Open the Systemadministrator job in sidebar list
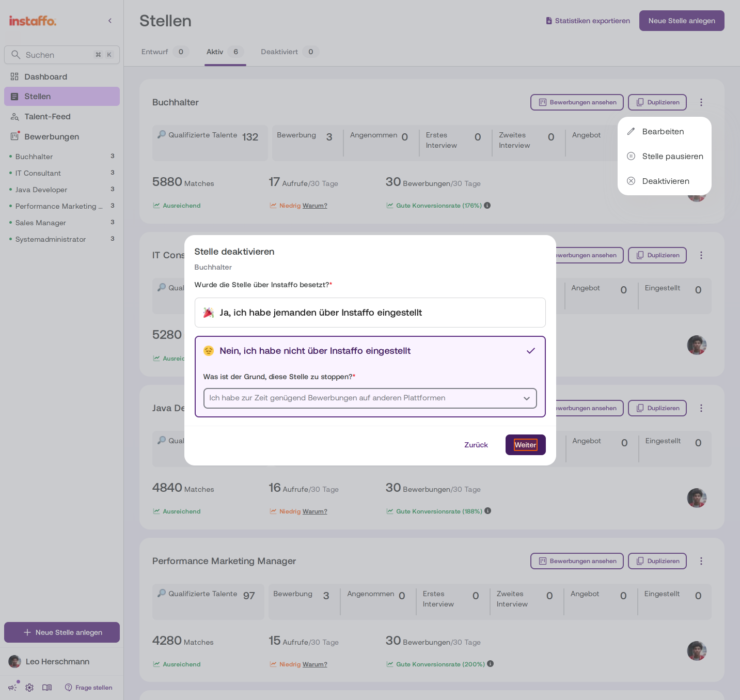 pyautogui.click(x=62, y=239)
